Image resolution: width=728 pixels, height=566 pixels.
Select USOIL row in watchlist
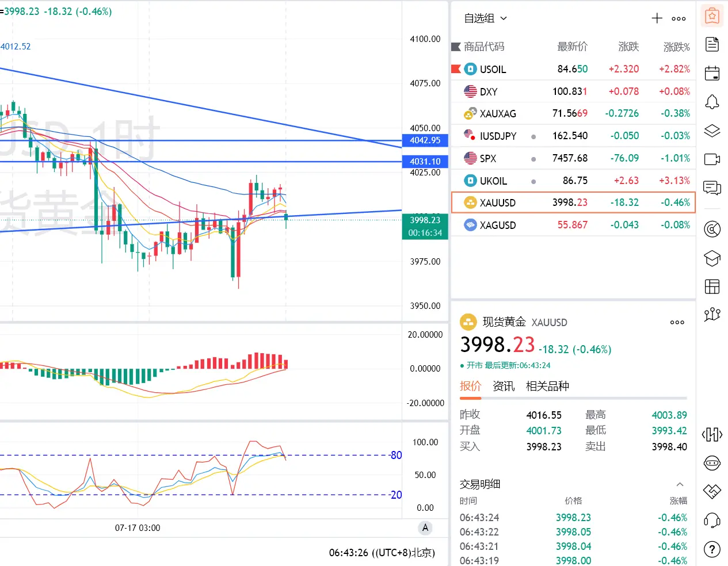[573, 69]
